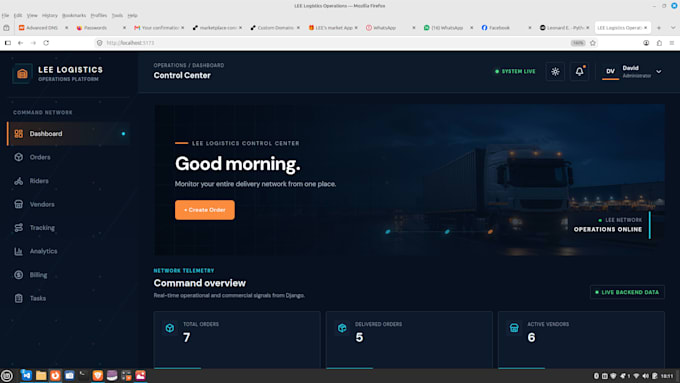Go back to the previous page

point(20,43)
